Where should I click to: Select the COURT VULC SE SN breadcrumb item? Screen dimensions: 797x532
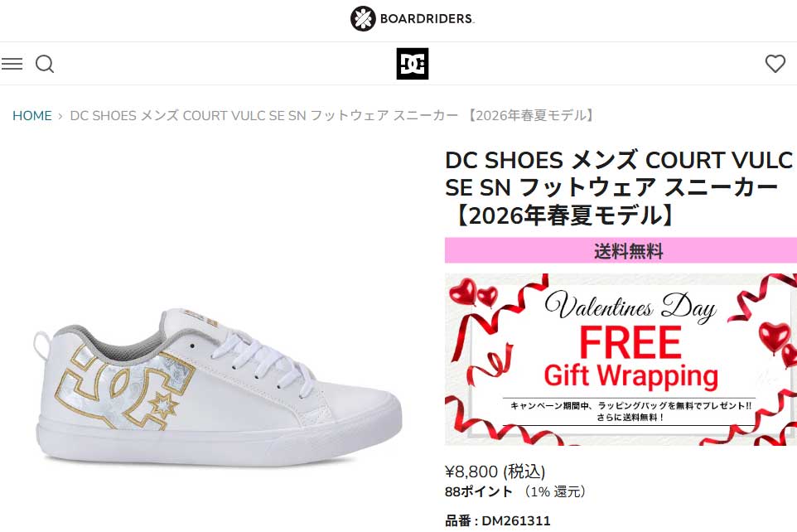[333, 115]
